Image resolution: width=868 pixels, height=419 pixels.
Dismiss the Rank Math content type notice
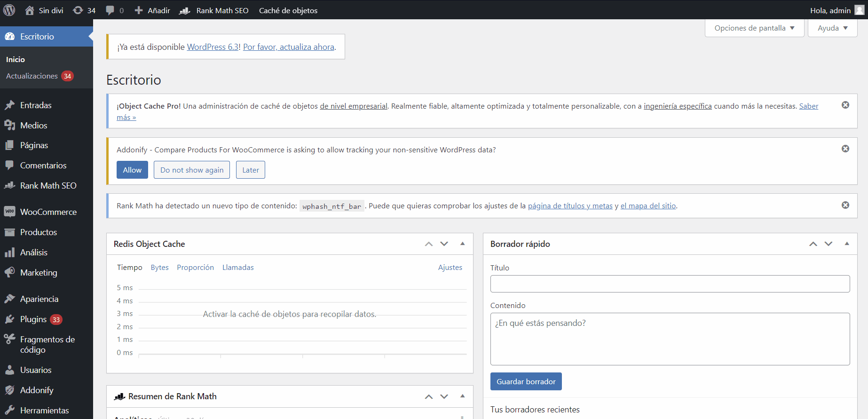pos(845,205)
